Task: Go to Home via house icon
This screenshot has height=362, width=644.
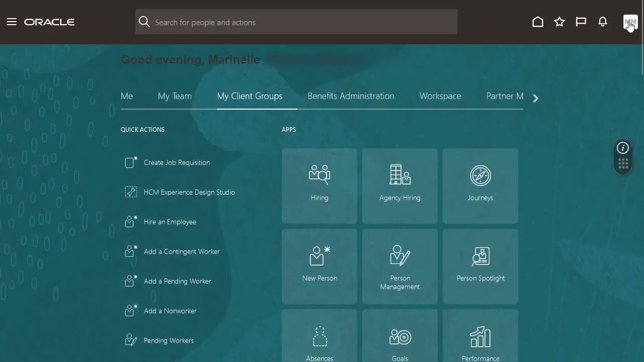Action: pos(538,22)
